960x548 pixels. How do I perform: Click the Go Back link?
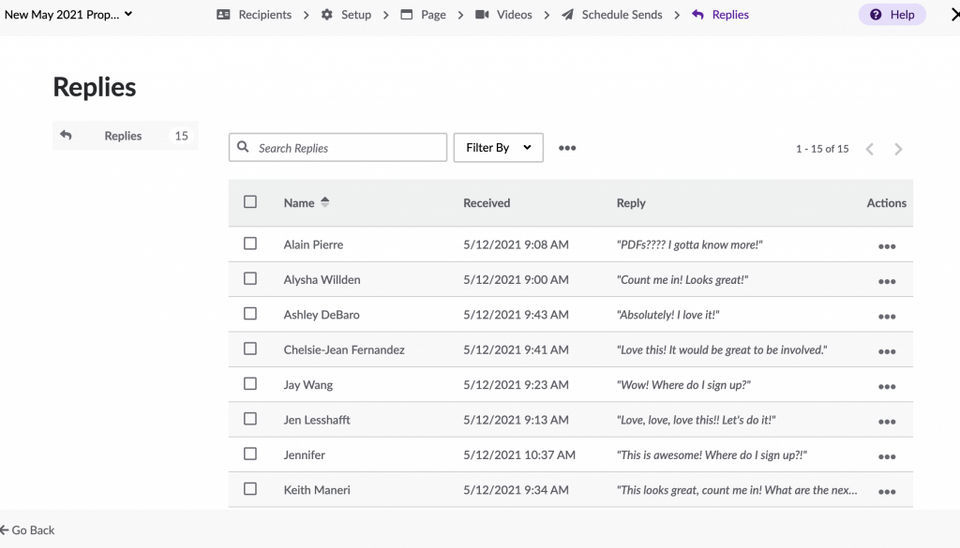click(x=28, y=530)
